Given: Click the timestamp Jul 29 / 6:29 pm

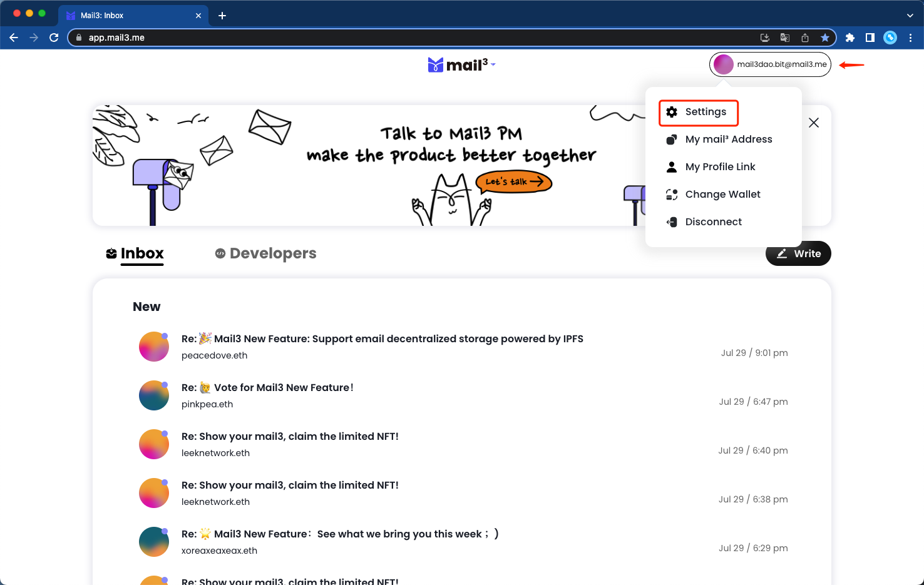Looking at the screenshot, I should tap(753, 548).
